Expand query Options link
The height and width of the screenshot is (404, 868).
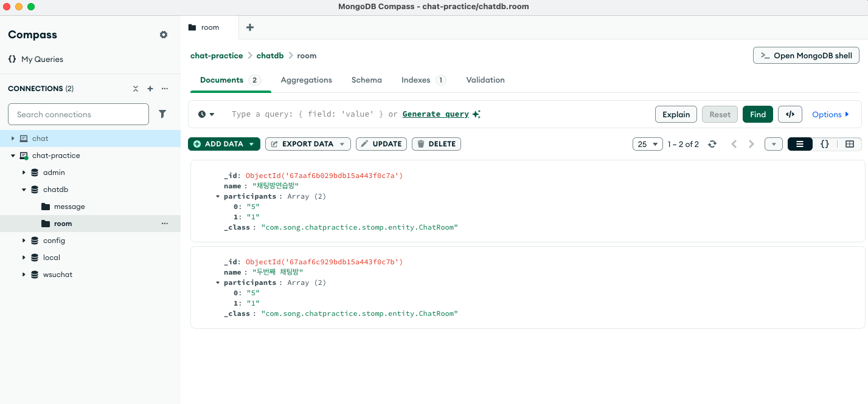[831, 114]
